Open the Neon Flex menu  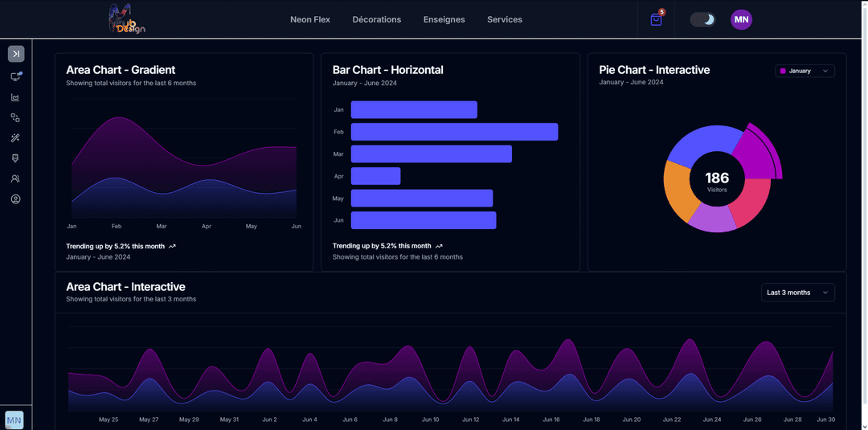point(310,19)
